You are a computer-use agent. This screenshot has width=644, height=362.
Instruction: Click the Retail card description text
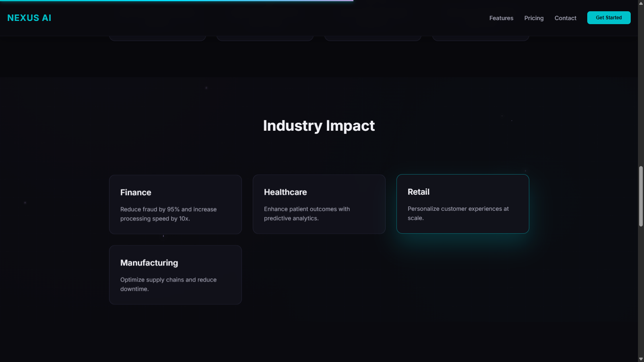coord(458,213)
